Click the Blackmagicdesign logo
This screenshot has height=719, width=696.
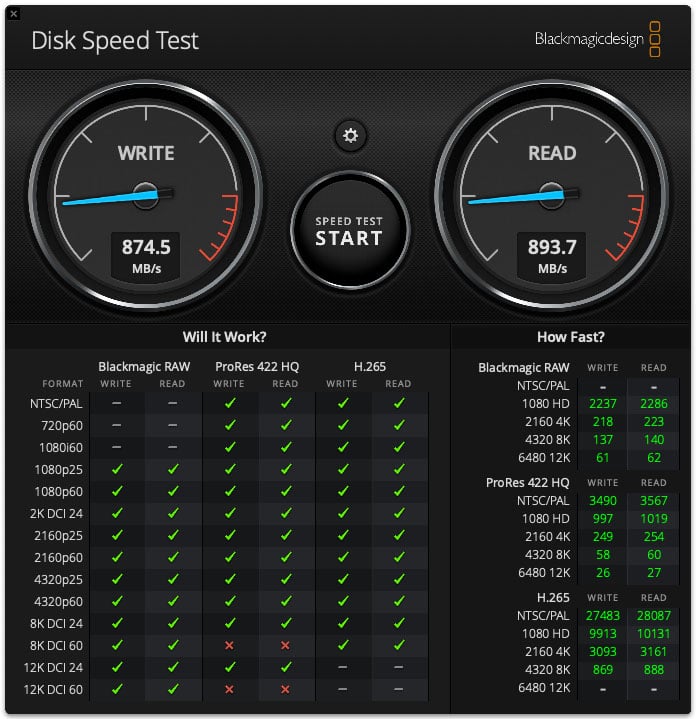tap(597, 39)
